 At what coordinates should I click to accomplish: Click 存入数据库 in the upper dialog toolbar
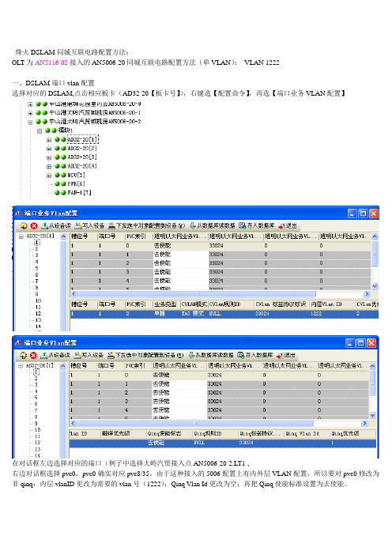257,225
